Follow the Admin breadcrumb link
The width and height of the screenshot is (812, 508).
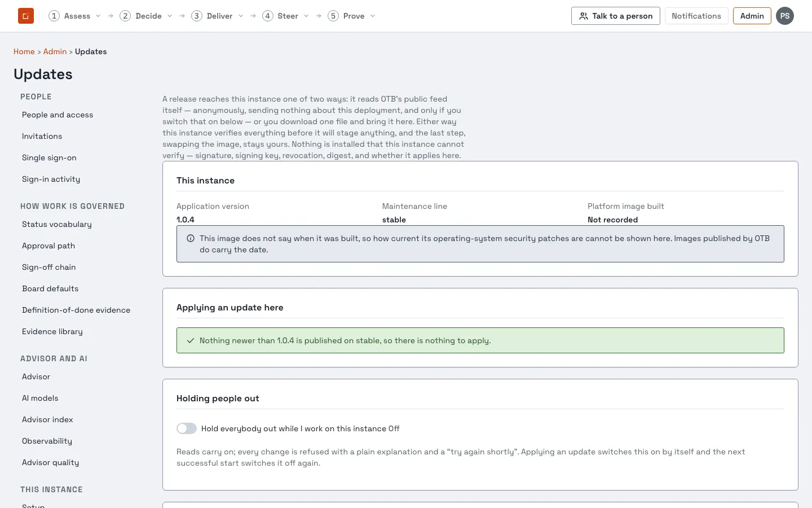pos(55,51)
